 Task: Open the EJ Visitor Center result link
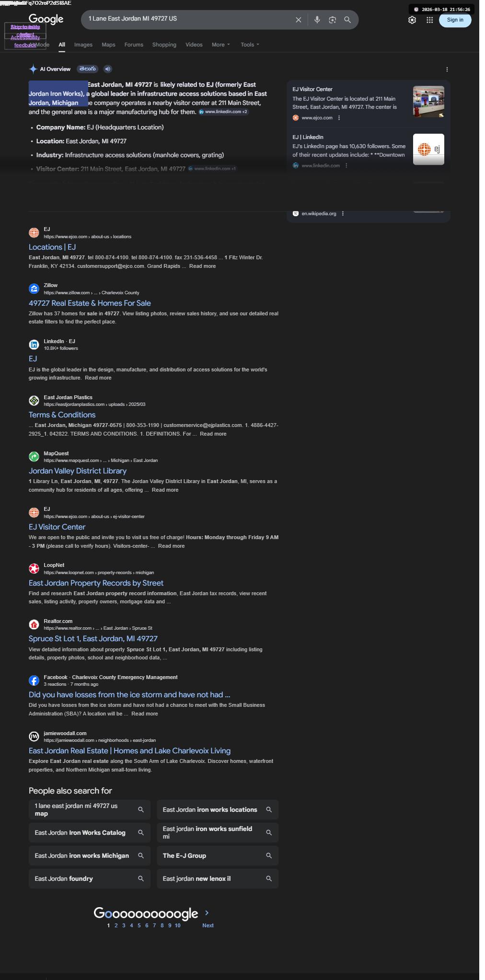[x=57, y=527]
